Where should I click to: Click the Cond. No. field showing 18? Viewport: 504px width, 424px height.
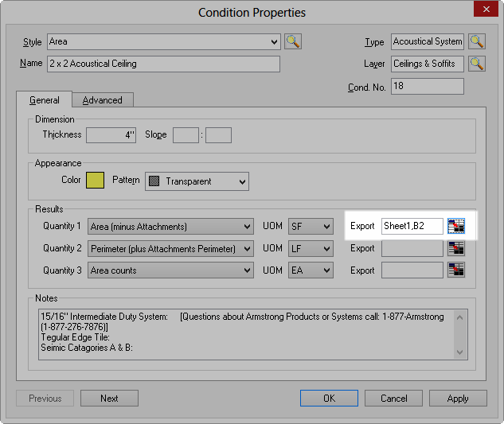(428, 86)
